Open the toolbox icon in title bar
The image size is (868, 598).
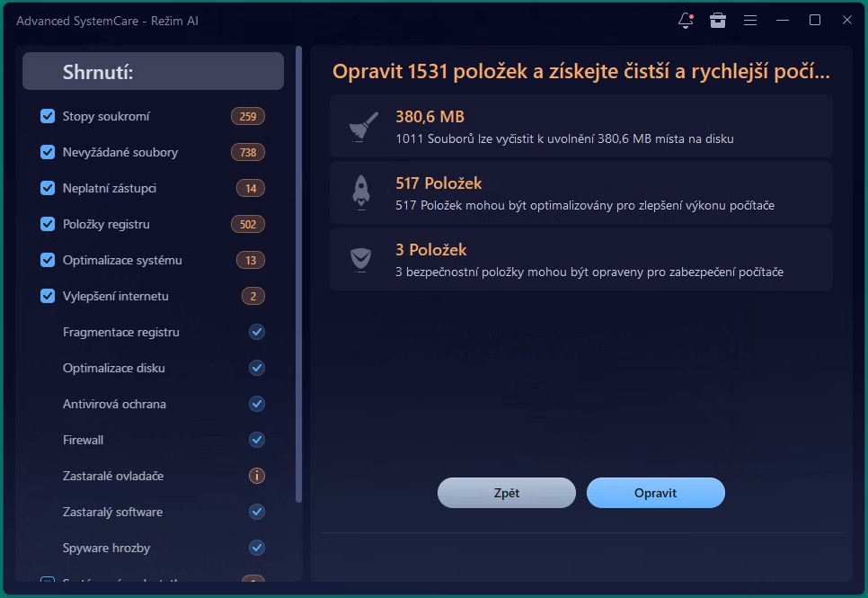coord(718,20)
